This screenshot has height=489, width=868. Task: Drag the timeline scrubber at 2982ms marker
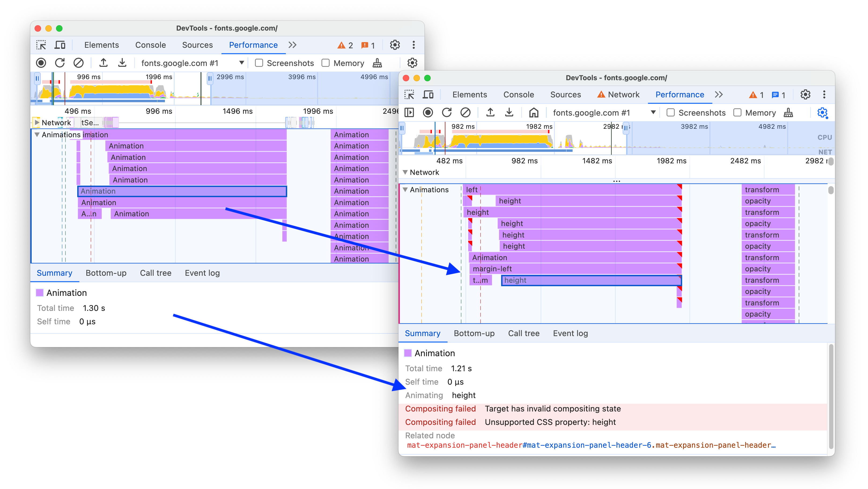click(626, 128)
